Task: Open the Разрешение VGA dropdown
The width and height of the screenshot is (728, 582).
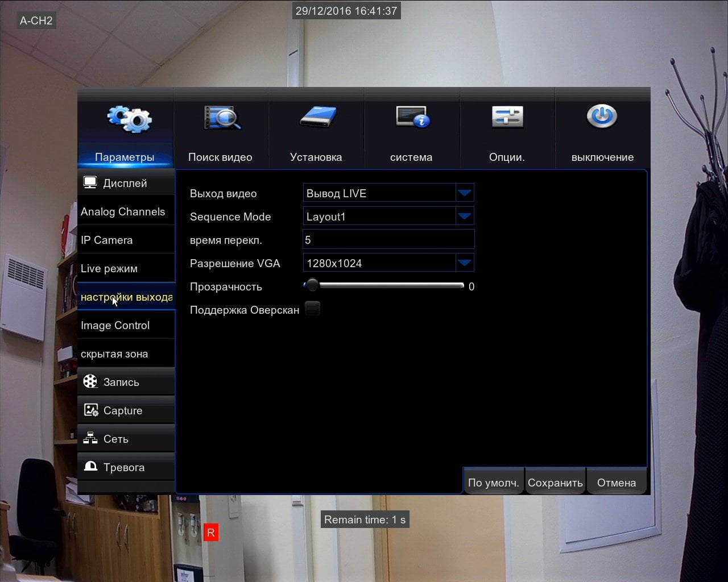Action: (x=388, y=263)
